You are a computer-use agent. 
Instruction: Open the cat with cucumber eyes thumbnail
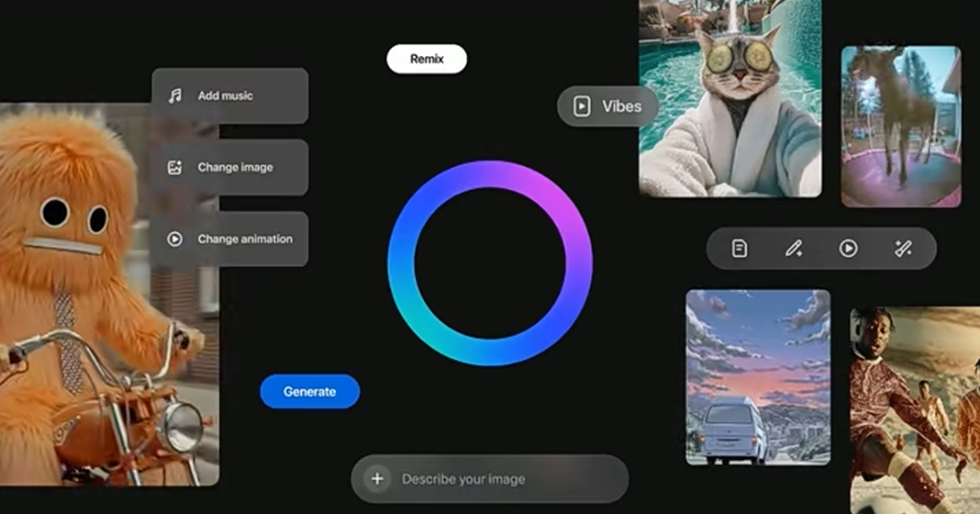(730, 98)
